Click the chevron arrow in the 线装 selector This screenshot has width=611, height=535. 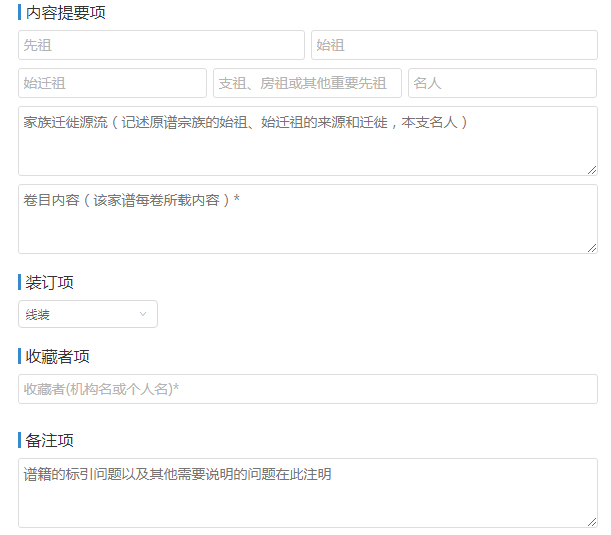(x=143, y=314)
